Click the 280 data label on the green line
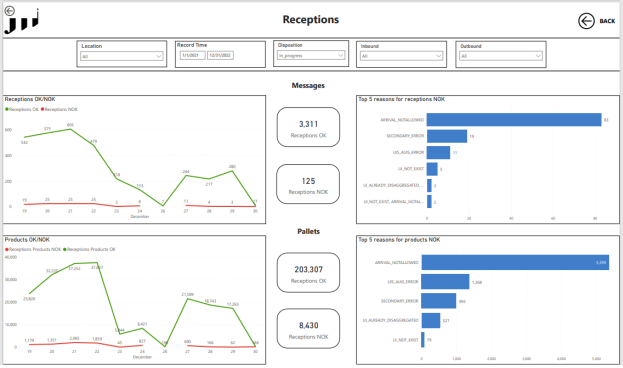 pyautogui.click(x=232, y=167)
